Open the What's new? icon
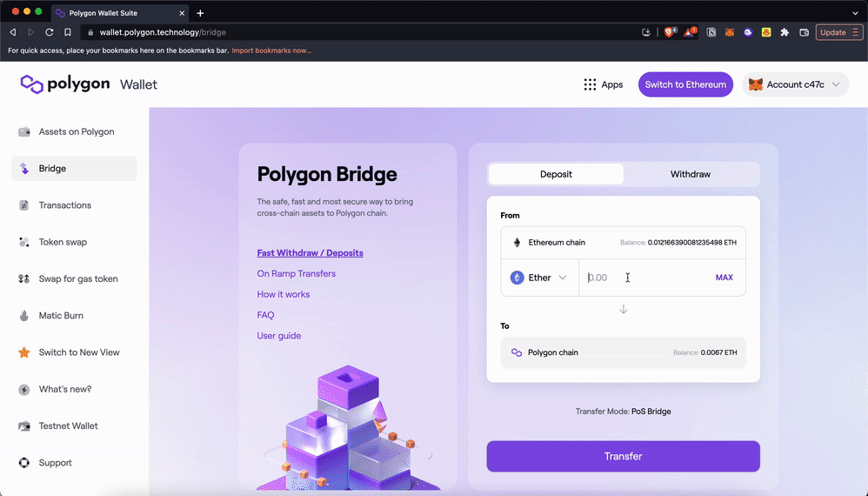 click(23, 389)
